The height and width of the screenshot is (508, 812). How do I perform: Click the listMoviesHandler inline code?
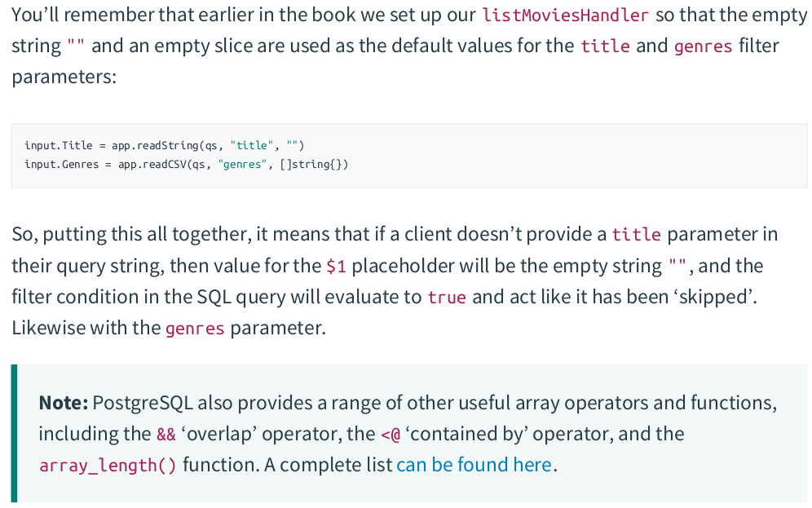point(565,15)
